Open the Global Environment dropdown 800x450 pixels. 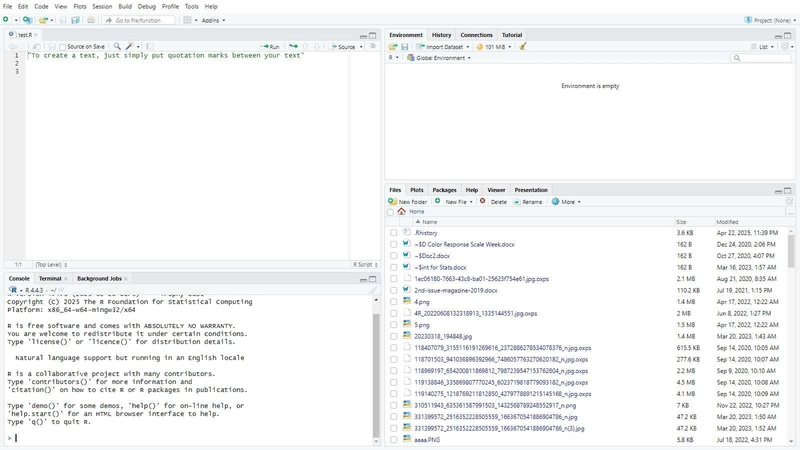tap(439, 58)
